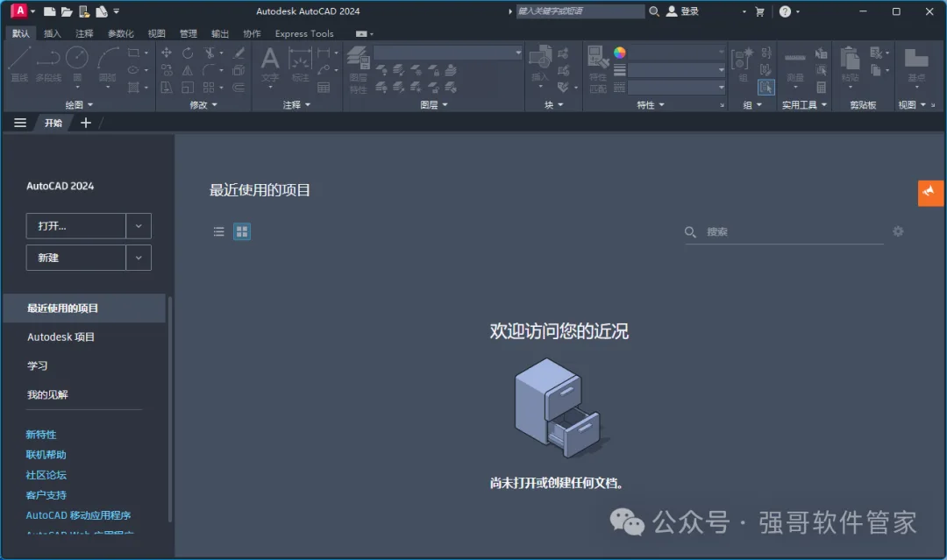Expand the Properties (特性) panel
The width and height of the screenshot is (947, 560).
pos(651,105)
